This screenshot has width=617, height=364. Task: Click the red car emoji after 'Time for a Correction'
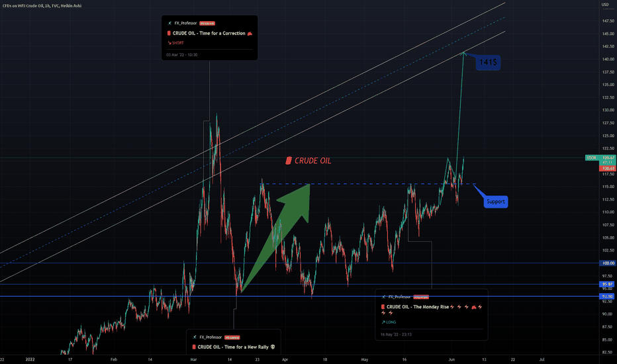coord(250,34)
